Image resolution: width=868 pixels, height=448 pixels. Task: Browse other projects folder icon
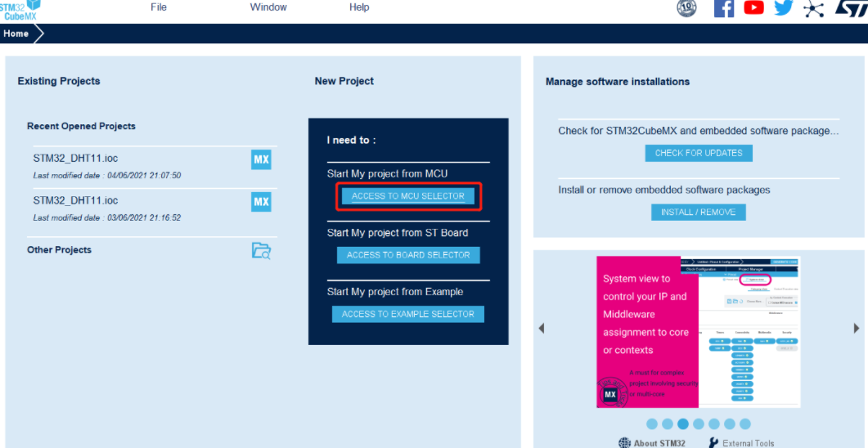point(261,250)
